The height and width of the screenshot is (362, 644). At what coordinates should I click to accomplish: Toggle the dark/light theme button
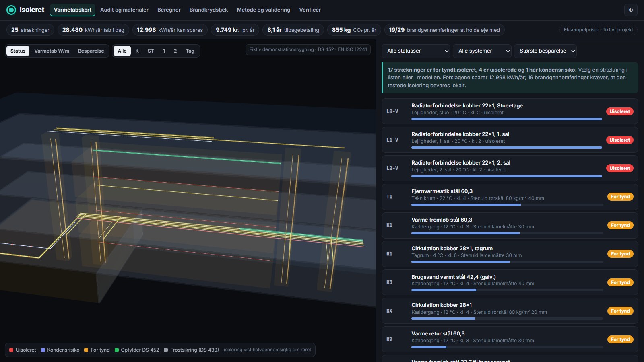point(631,10)
